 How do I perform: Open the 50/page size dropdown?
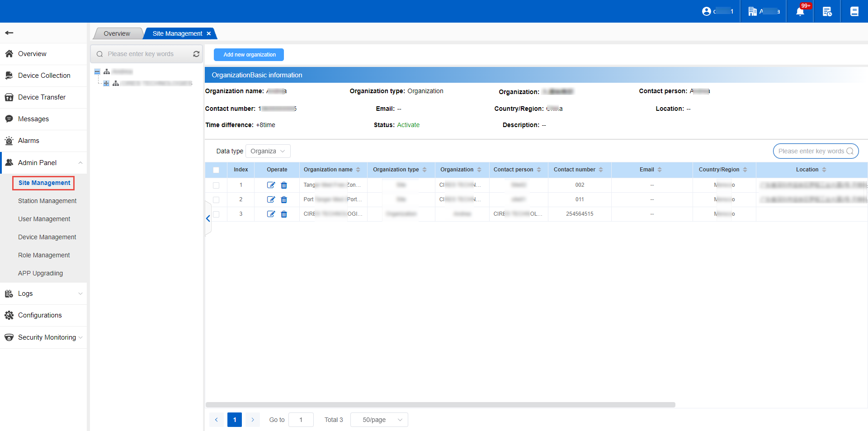pos(379,420)
